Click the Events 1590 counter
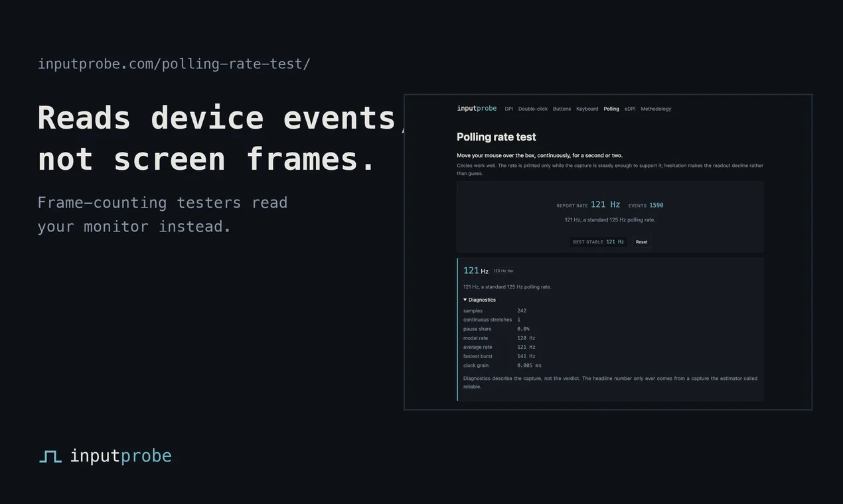 tap(646, 206)
